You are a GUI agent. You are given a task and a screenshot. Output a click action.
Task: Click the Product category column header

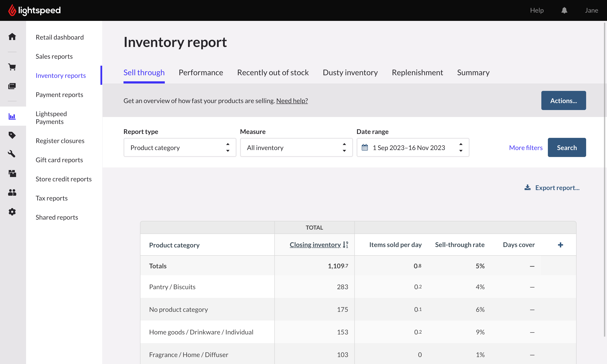click(x=174, y=245)
